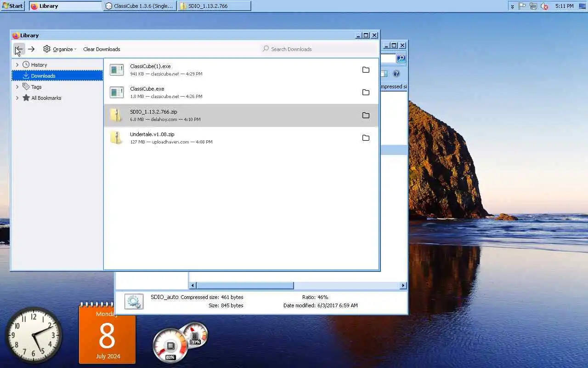The width and height of the screenshot is (588, 368).
Task: Toggle preview pane in SDIO window
Action: point(384,74)
